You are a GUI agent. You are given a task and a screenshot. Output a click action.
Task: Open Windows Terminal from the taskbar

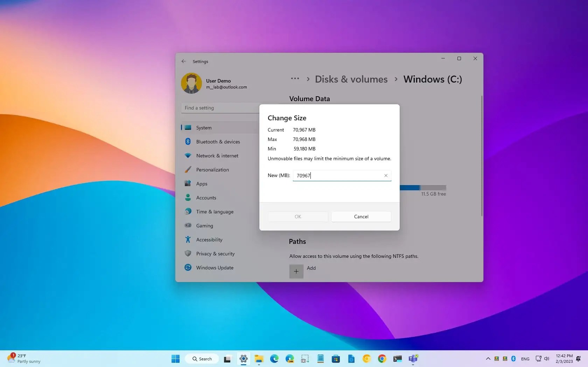pyautogui.click(x=397, y=359)
